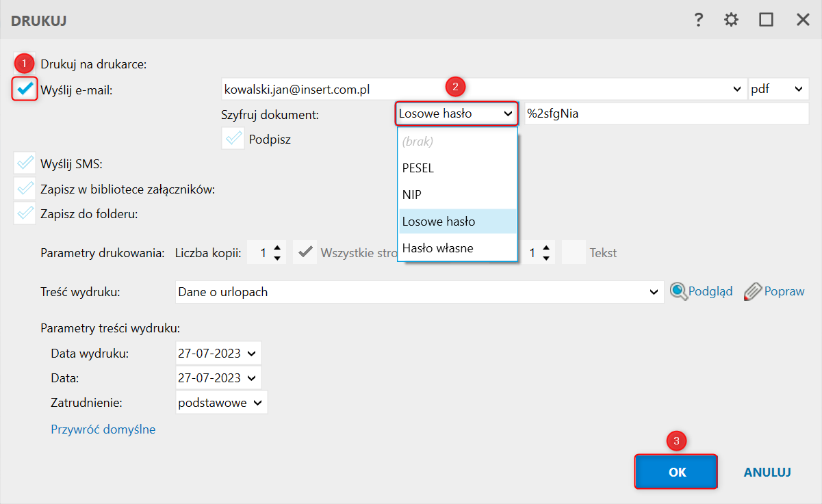The width and height of the screenshot is (822, 504).
Task: Confirm with the OK button
Action: pos(676,472)
